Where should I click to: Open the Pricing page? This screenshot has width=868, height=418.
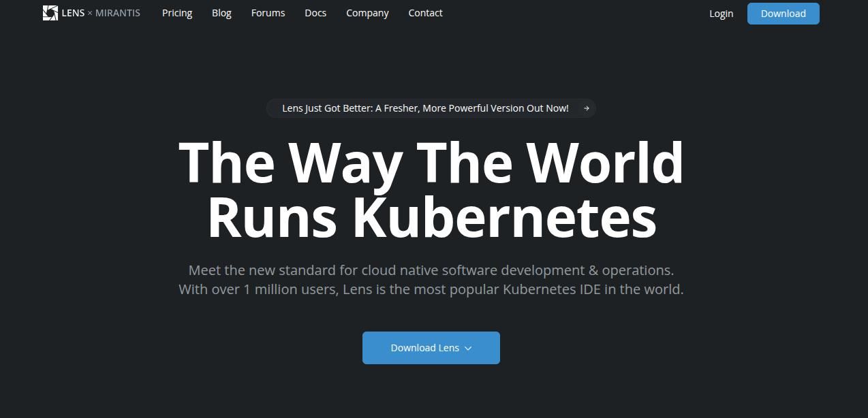click(x=177, y=13)
